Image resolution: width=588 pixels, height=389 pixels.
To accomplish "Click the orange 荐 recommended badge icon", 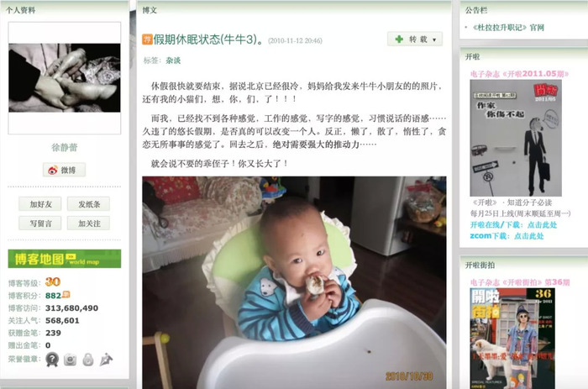I will point(147,39).
